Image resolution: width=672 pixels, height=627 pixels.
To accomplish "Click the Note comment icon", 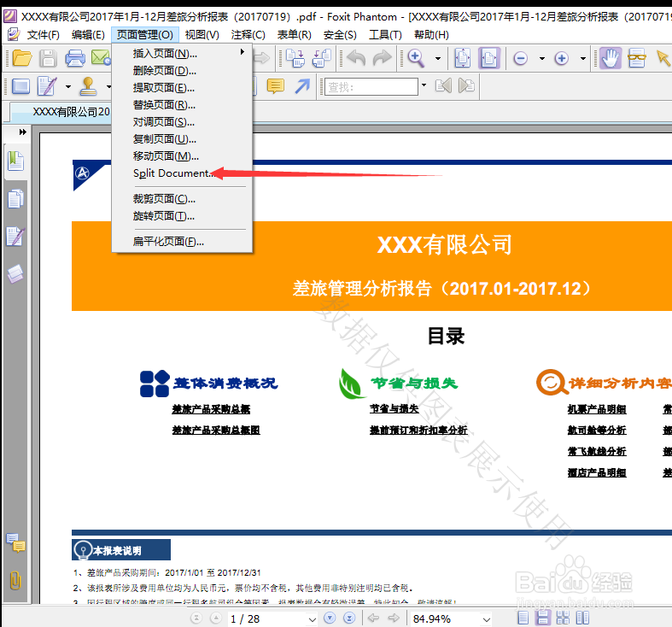I will click(276, 86).
